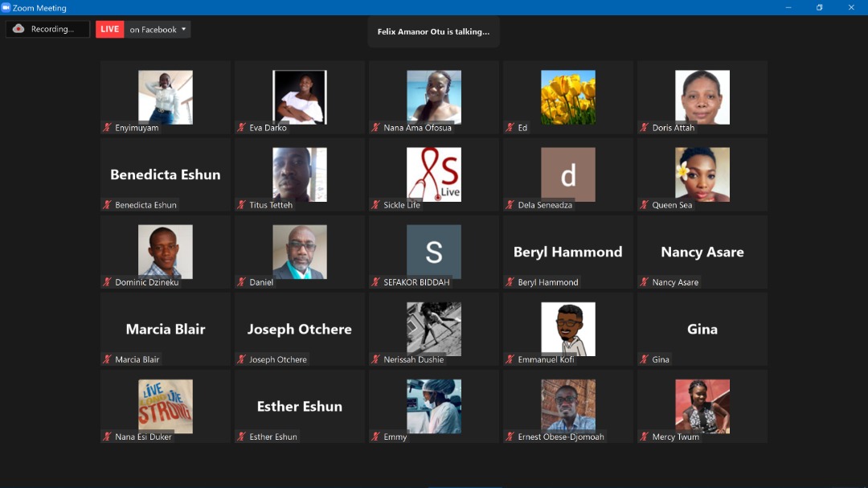Image resolution: width=868 pixels, height=488 pixels.
Task: Click muted mic icon beside Mercy Twum
Action: coord(645,437)
